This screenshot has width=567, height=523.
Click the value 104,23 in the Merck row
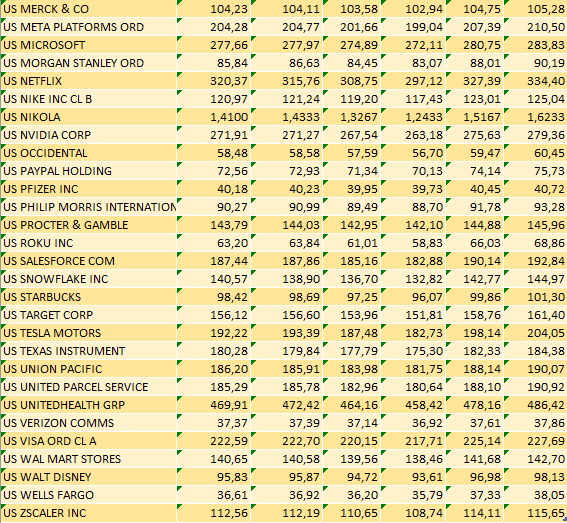point(229,9)
